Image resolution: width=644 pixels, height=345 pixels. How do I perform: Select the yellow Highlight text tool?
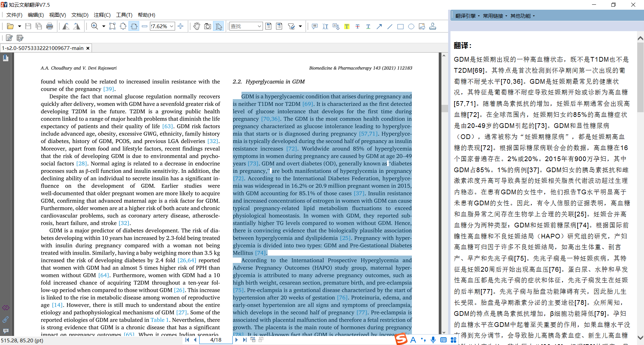[347, 26]
